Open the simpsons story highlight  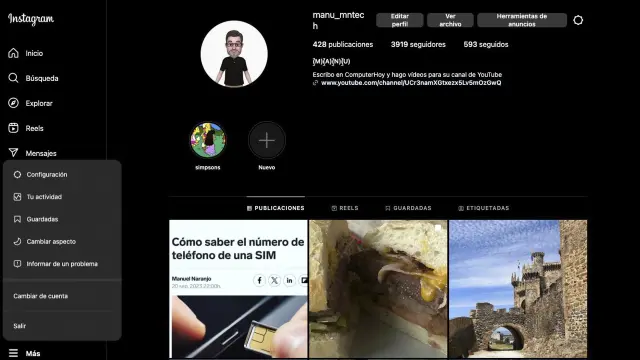click(208, 140)
